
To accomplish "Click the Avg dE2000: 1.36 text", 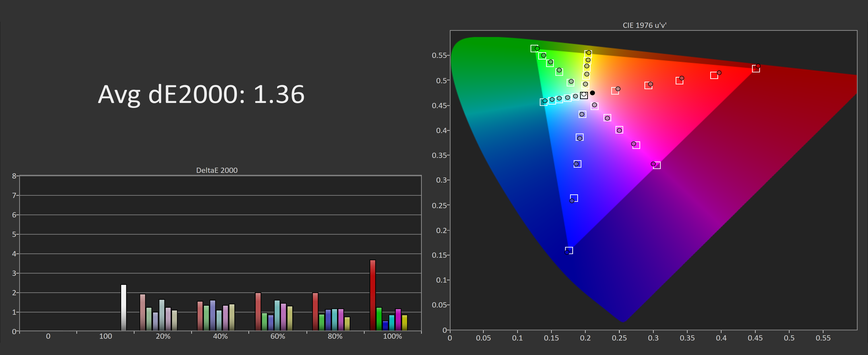I will click(x=201, y=94).
